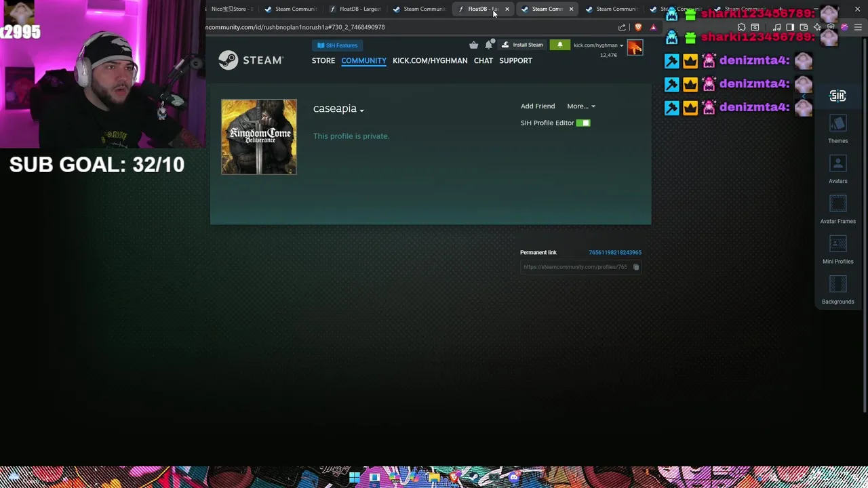Open the CHAT menu item
Screen dimensions: 868x488
pyautogui.click(x=484, y=60)
